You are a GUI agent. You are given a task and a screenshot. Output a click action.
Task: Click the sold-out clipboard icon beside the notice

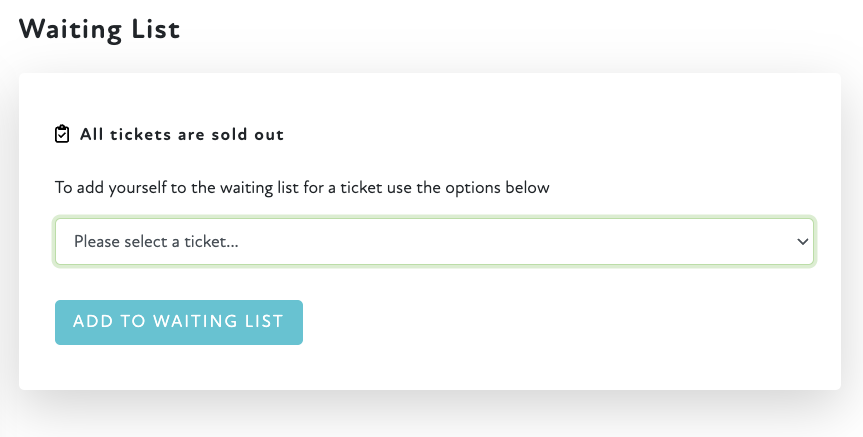(62, 134)
